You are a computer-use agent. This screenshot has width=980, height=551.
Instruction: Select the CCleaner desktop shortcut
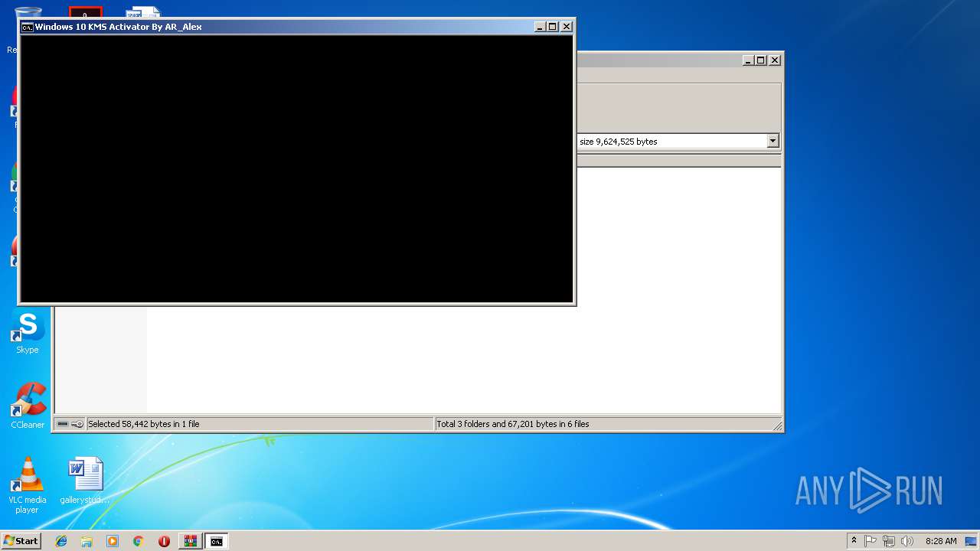pyautogui.click(x=28, y=407)
